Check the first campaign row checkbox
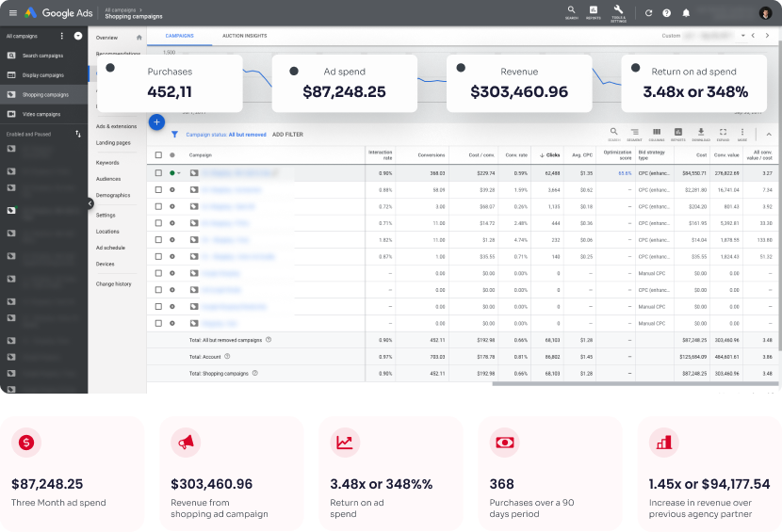 tap(158, 173)
